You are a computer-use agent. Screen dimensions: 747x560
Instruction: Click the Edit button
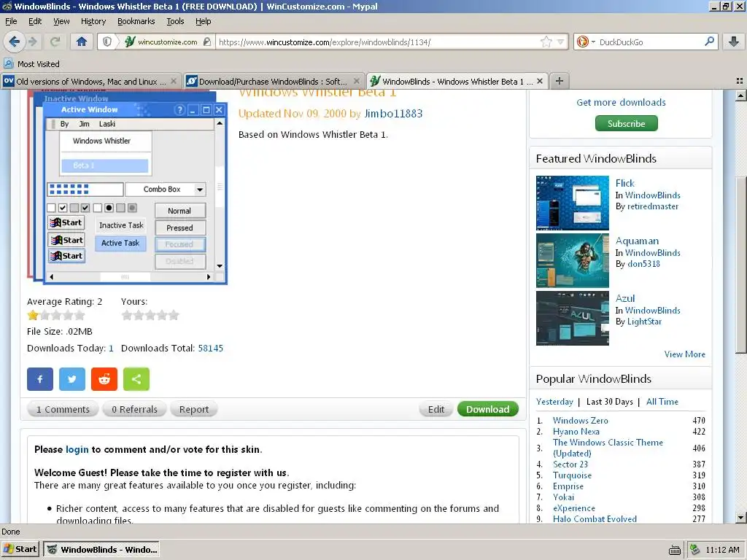coord(436,409)
